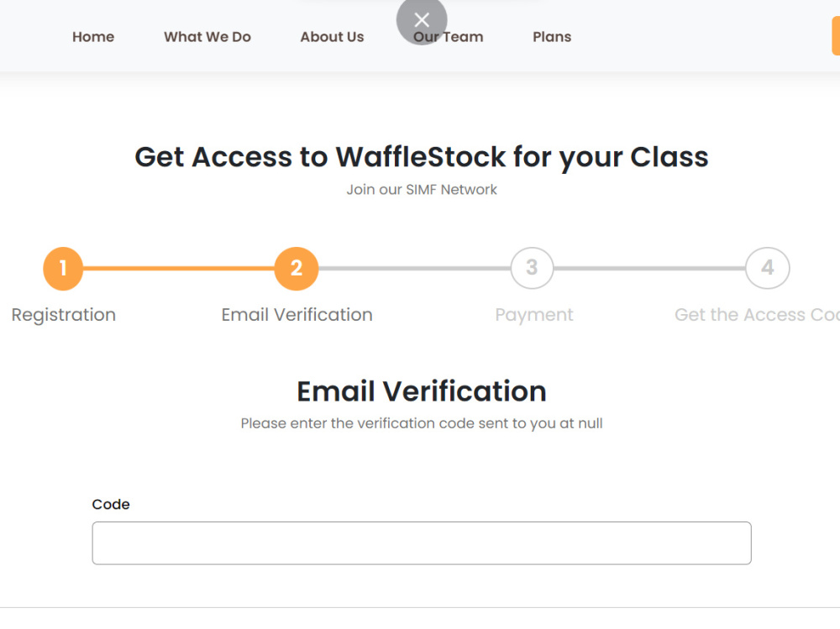Screen dimensions: 840x629
Task: Click the gray circular X close icon
Action: pyautogui.click(x=422, y=20)
